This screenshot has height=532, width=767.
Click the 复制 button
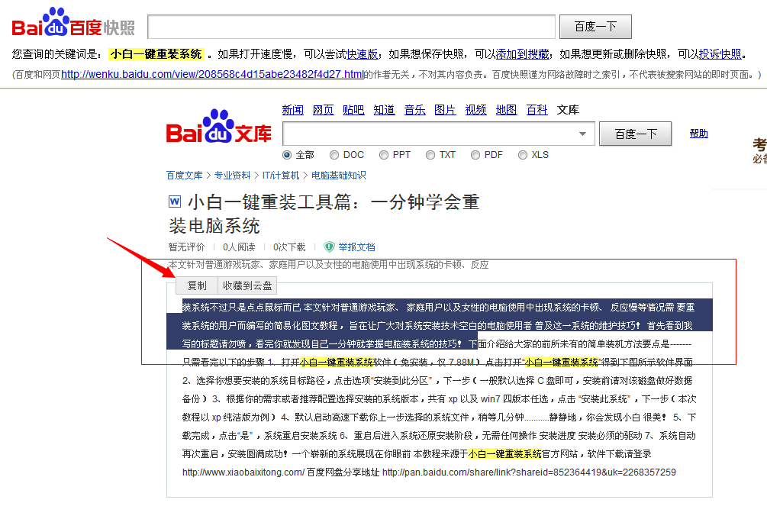197,285
